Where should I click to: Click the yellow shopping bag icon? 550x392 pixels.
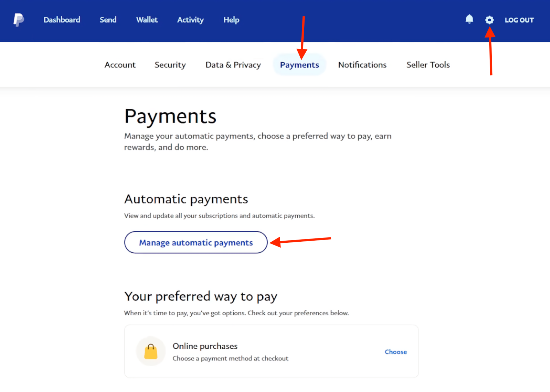pyautogui.click(x=151, y=351)
